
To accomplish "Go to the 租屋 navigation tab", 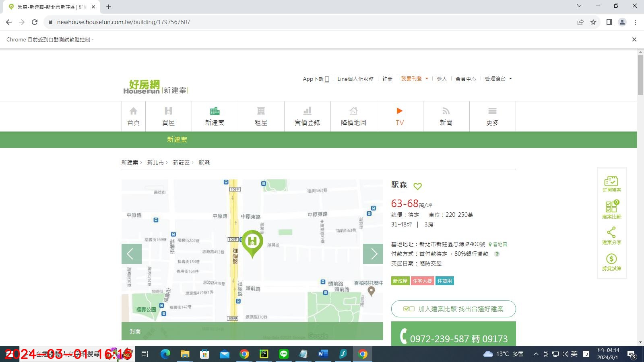I will pyautogui.click(x=261, y=116).
